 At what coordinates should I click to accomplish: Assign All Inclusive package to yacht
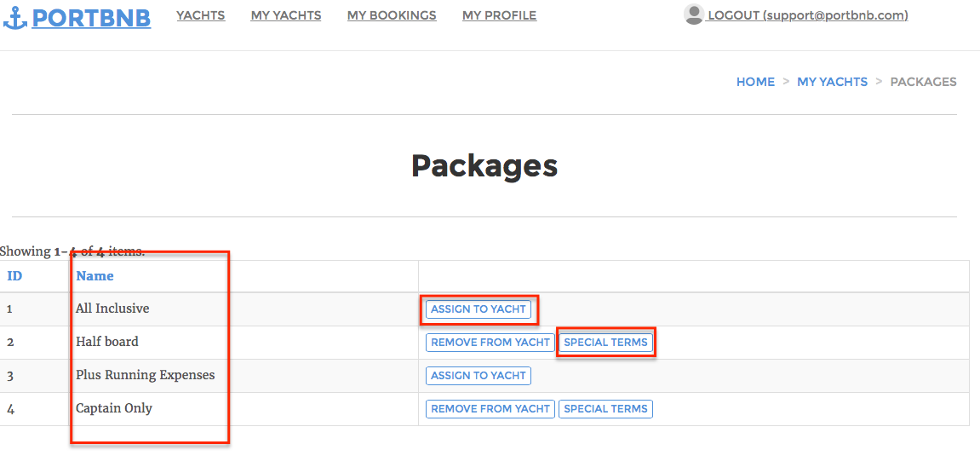pyautogui.click(x=479, y=309)
